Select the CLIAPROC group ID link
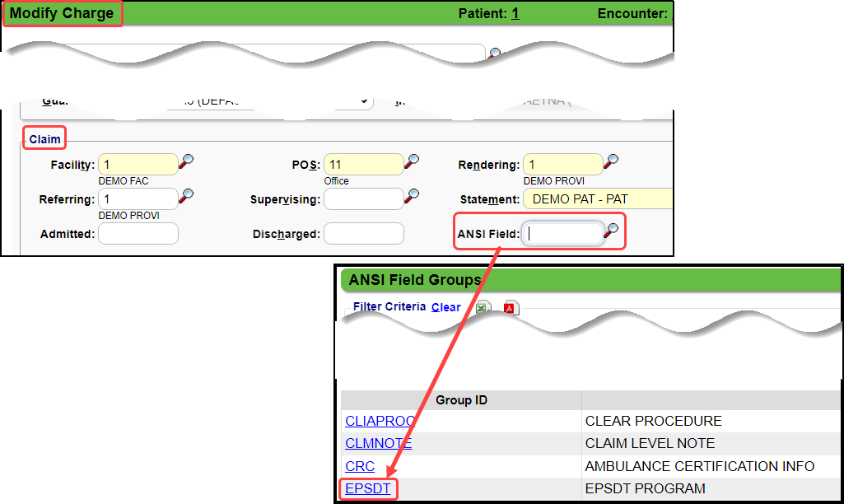This screenshot has width=844, height=504. (x=380, y=421)
